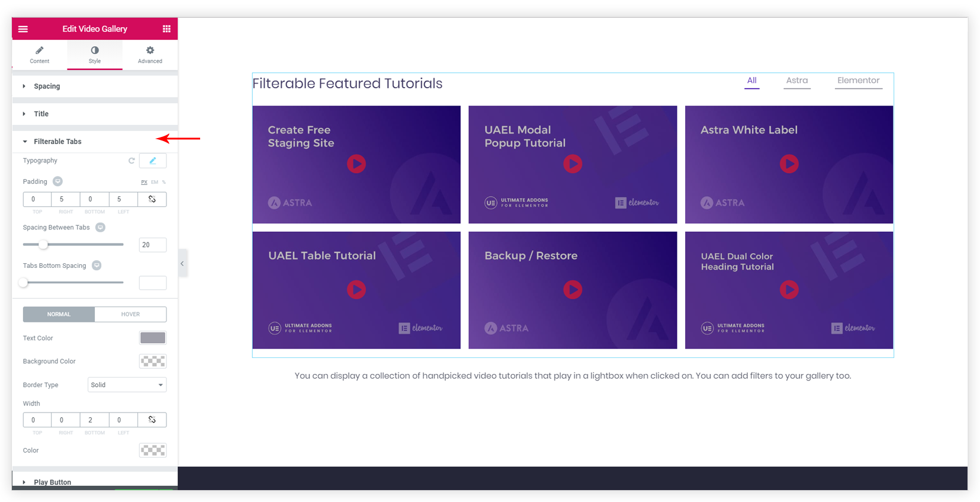Viewport: 980px width, 502px height.
Task: Click elementor logo on Dual Color Heading thumbnail
Action: click(853, 328)
